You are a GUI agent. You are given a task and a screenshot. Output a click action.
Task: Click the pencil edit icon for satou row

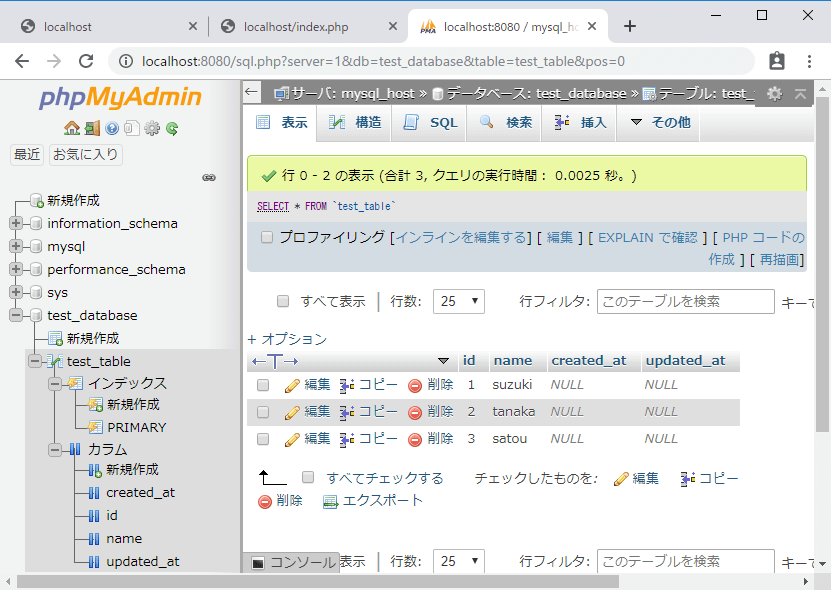(x=292, y=439)
